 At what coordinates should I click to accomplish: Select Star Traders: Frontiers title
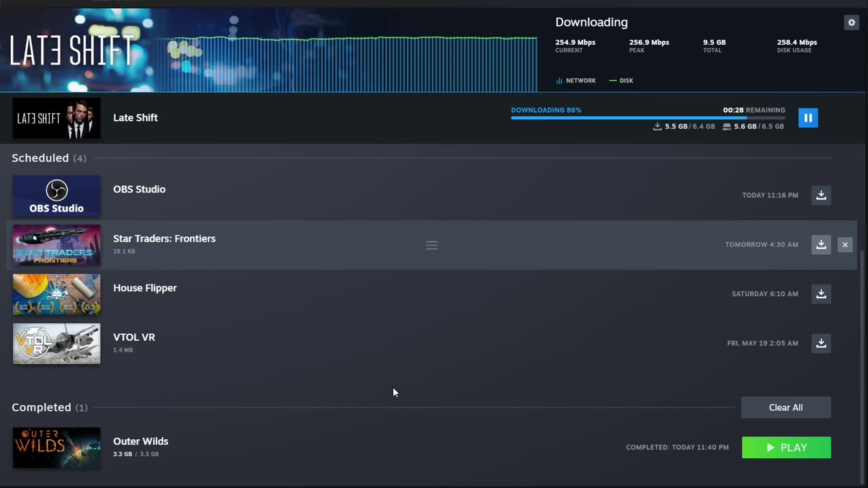[x=164, y=239]
